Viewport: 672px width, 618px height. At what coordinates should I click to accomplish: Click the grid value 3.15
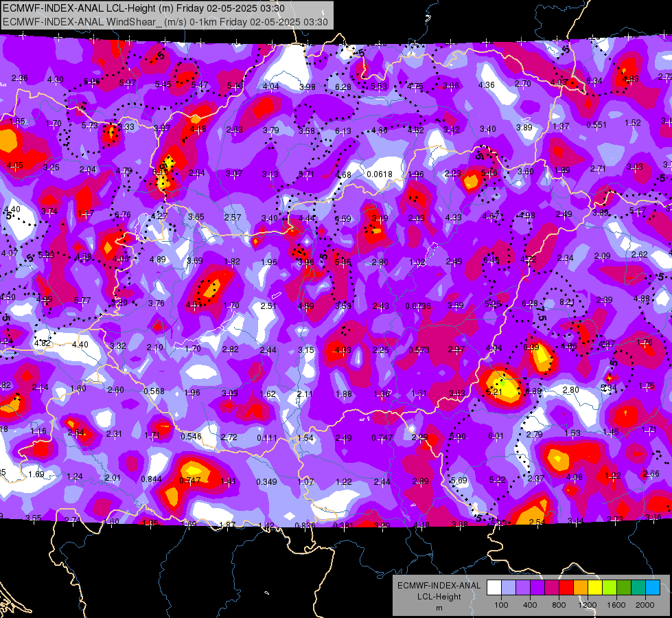pos(306,350)
